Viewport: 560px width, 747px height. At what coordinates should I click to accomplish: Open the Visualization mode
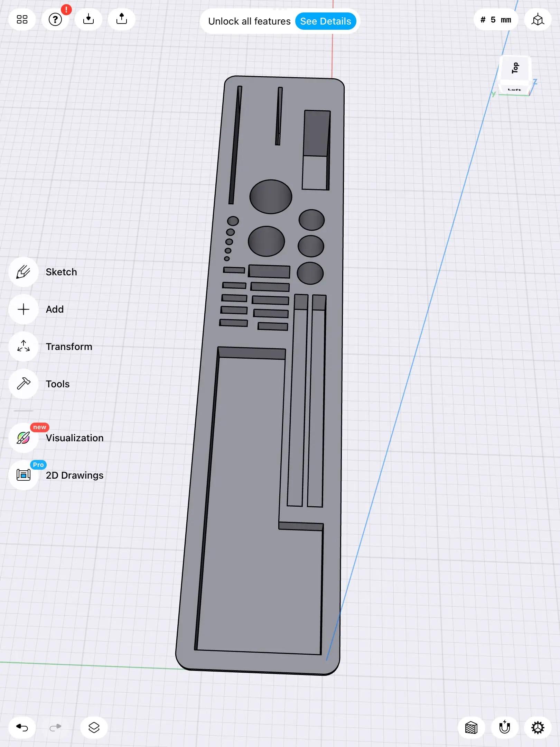tap(24, 438)
